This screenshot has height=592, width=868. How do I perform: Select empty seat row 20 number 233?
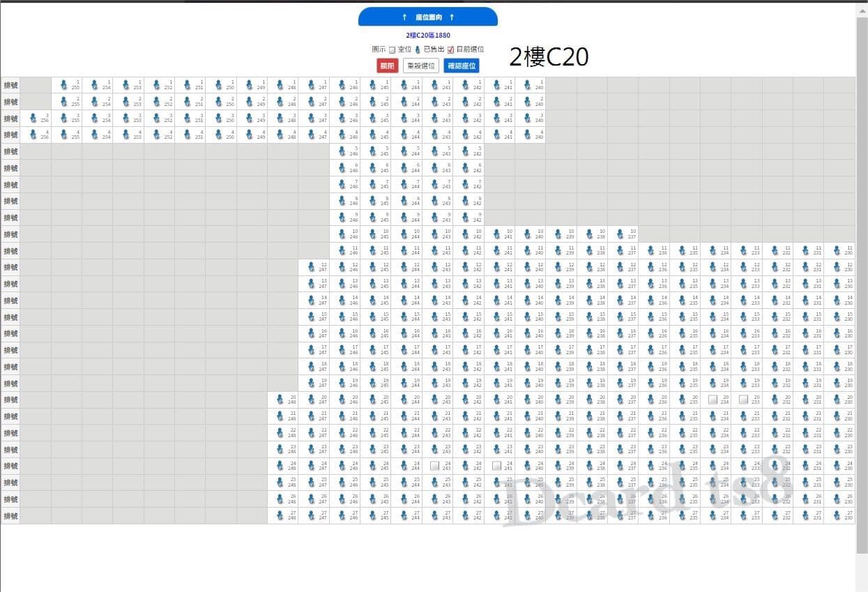click(x=744, y=400)
